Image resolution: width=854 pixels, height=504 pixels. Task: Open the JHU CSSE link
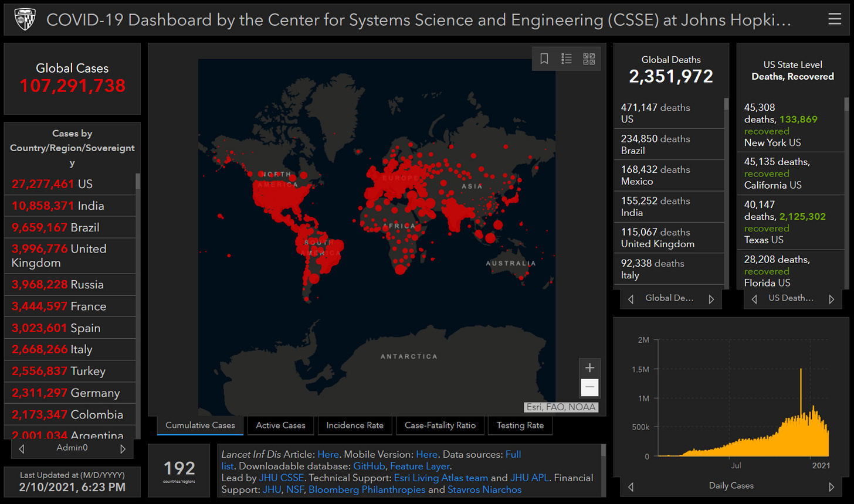282,478
